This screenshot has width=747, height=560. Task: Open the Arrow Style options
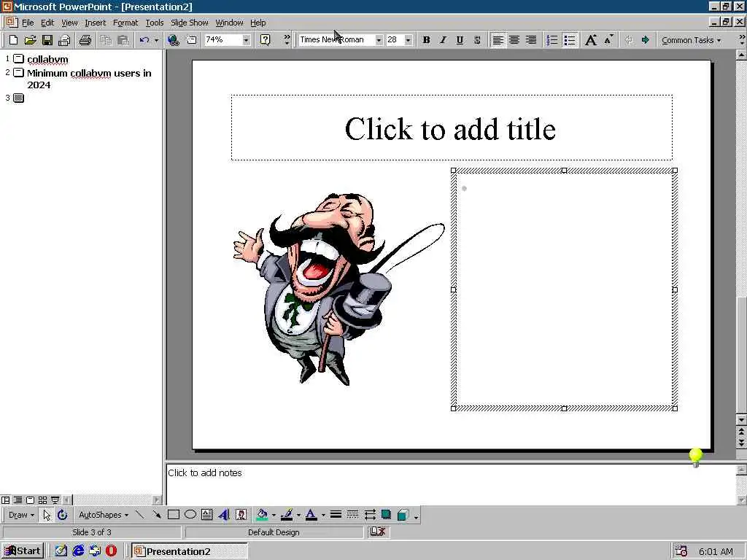coord(370,515)
